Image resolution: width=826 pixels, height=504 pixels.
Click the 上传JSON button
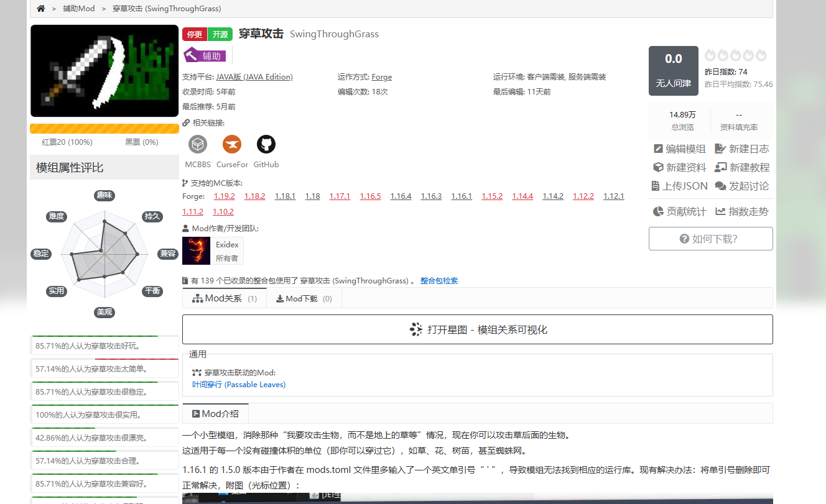click(679, 186)
